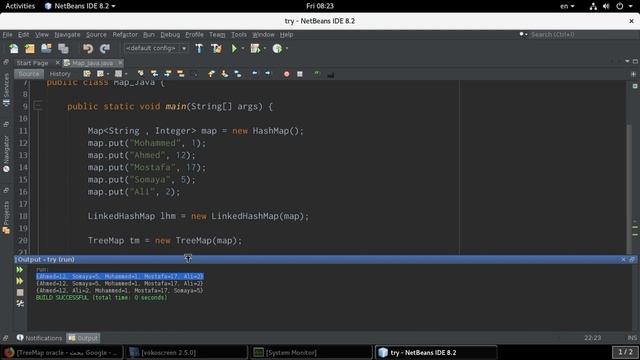
Task: Open the Debug menu
Action: [x=170, y=35]
